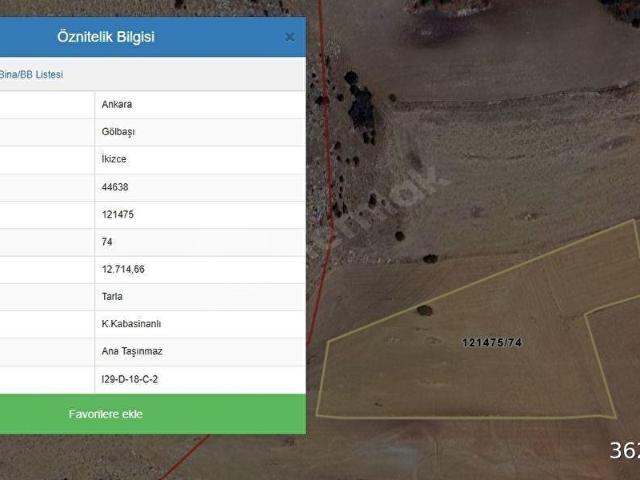This screenshot has width=640, height=480.
Task: Click the 121475/74 parcel label on map
Action: coord(492,342)
